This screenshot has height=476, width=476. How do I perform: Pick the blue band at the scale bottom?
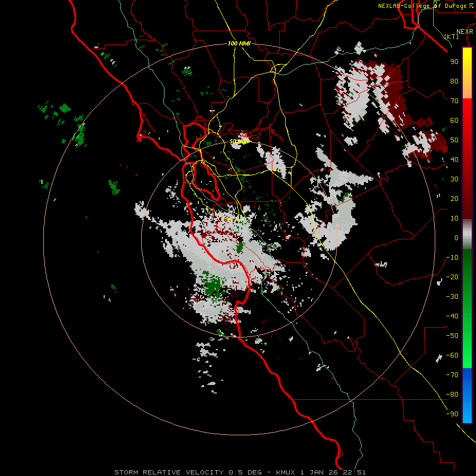[x=467, y=395]
